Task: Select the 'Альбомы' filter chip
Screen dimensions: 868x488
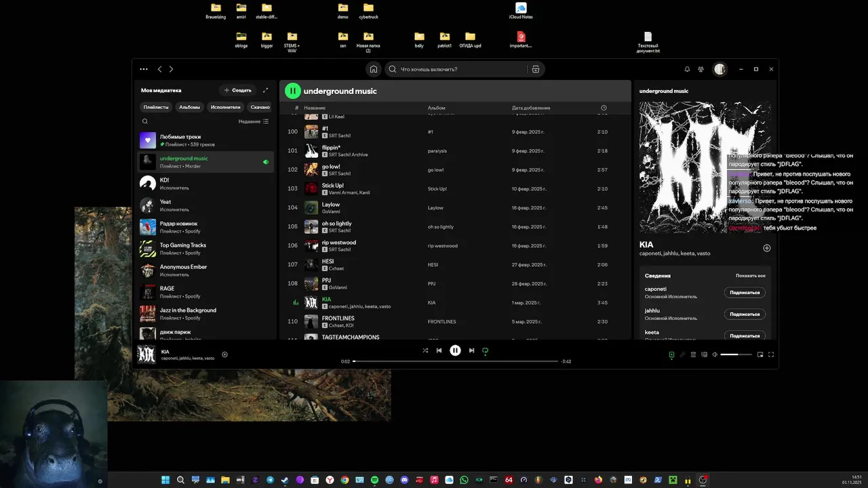Action: (190, 107)
